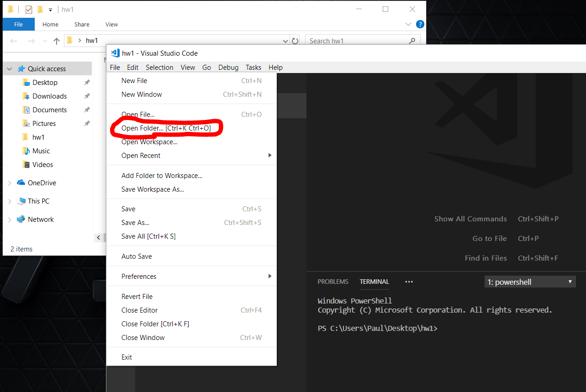The image size is (586, 392).
Task: Open the Edit menu in VS Code
Action: (x=132, y=67)
